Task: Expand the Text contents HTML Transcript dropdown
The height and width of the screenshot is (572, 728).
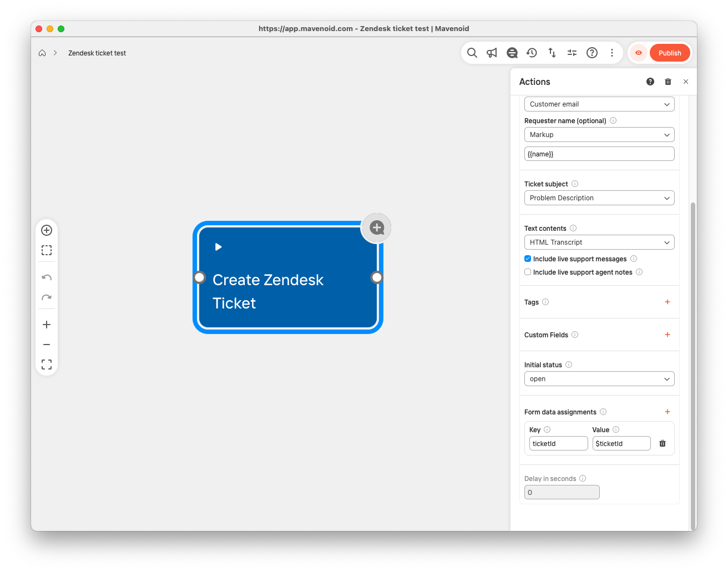Action: pos(599,242)
